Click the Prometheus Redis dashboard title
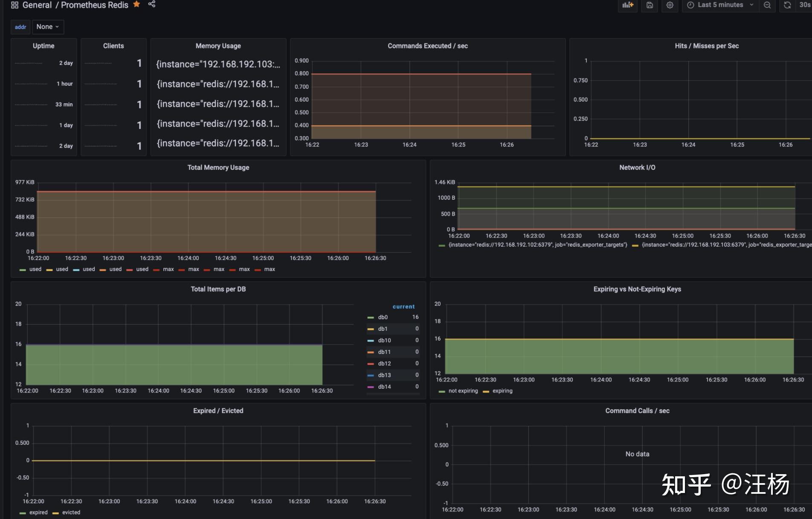812x519 pixels. point(95,5)
